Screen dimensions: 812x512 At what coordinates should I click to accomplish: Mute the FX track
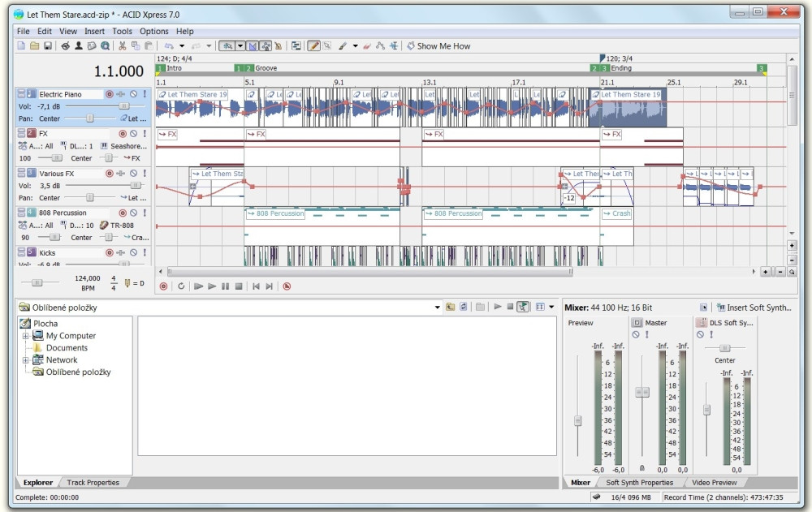click(x=134, y=133)
